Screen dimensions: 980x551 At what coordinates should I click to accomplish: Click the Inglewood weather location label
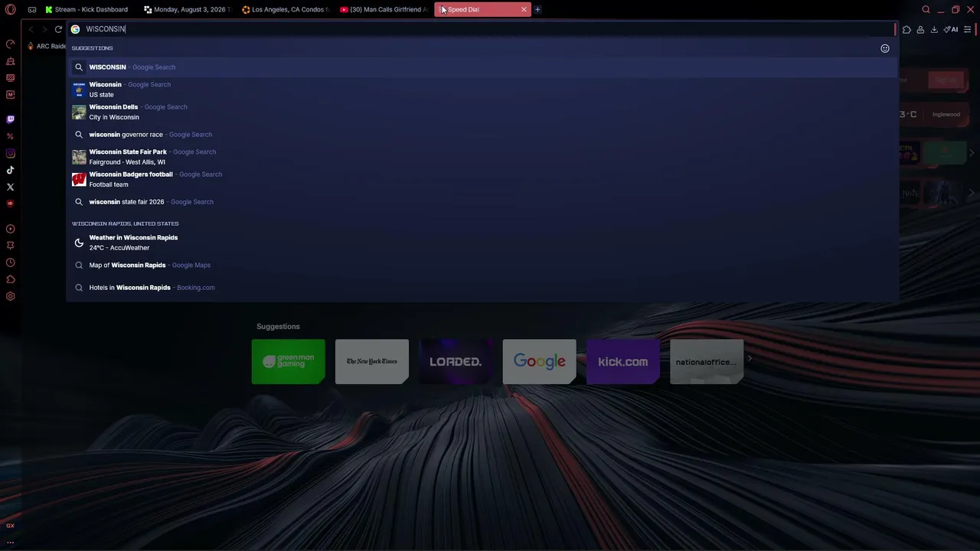(946, 115)
